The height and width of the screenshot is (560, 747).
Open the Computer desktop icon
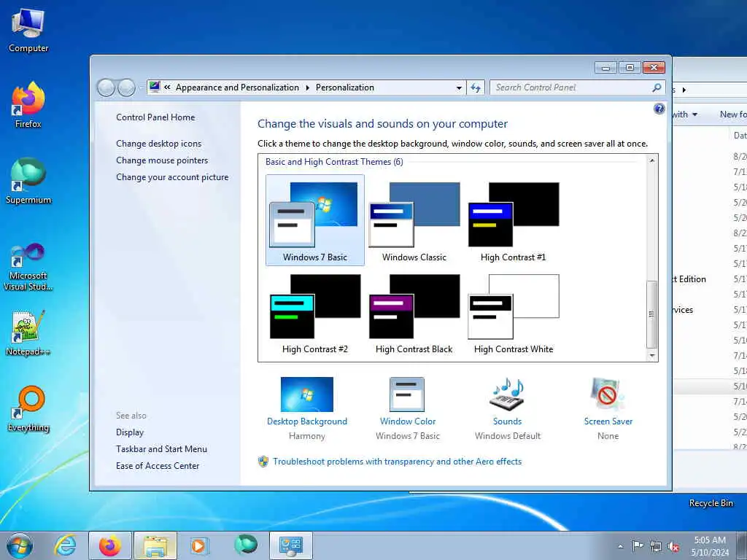[x=28, y=31]
